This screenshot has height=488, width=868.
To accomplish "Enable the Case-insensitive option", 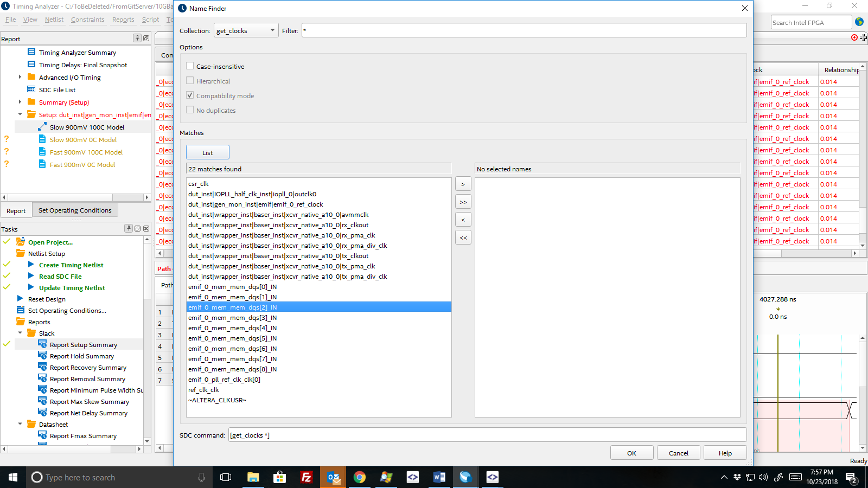I will pos(190,66).
